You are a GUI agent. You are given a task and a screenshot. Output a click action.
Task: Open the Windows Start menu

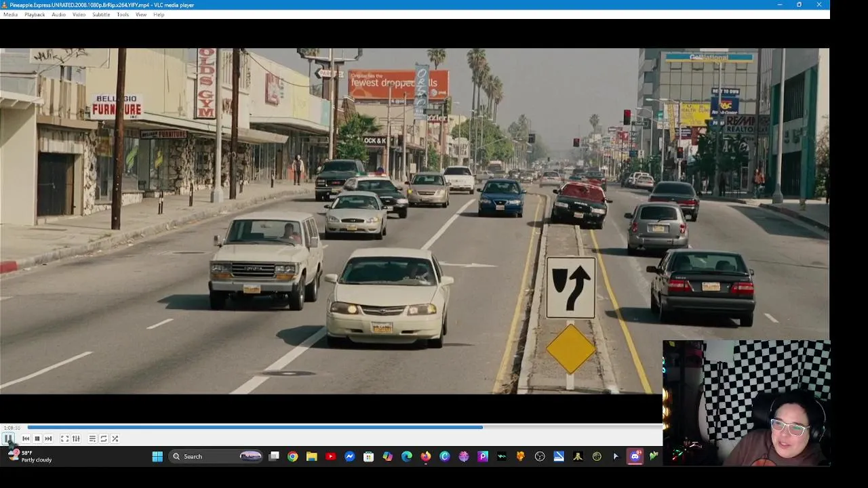pos(157,457)
